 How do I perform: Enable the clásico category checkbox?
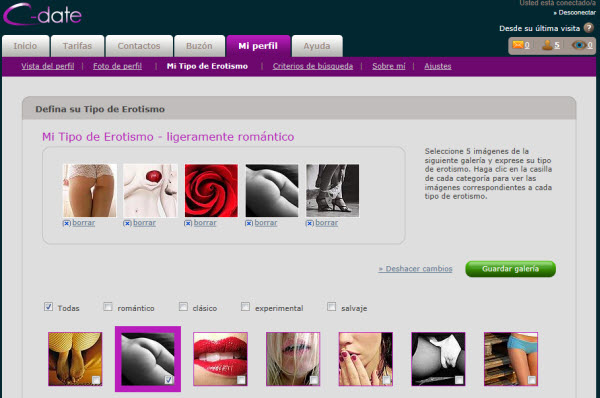pos(183,307)
